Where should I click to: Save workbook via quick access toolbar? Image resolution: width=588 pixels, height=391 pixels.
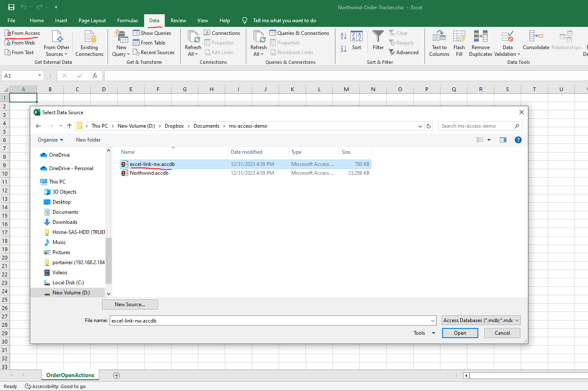pos(11,7)
